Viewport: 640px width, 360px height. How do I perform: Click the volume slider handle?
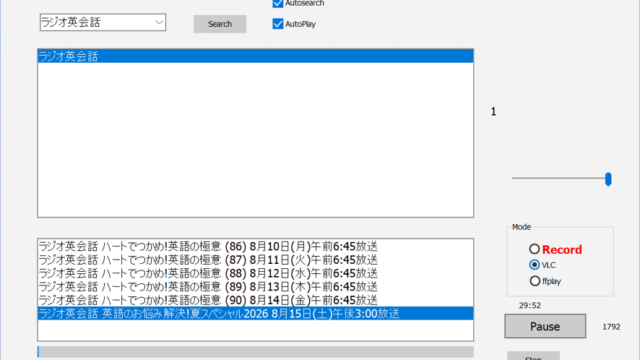point(608,179)
